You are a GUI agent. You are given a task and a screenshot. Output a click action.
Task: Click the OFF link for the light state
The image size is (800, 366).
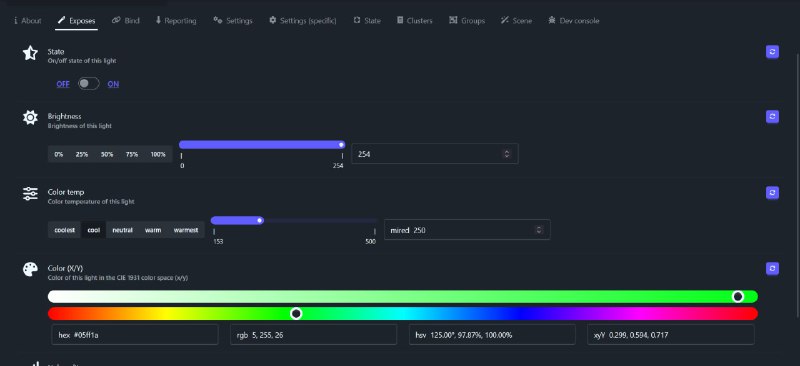pos(63,84)
